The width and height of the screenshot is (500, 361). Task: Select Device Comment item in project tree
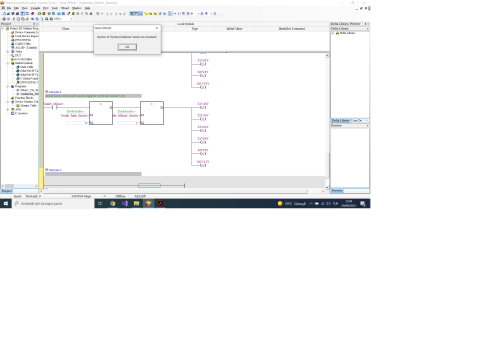26,32
